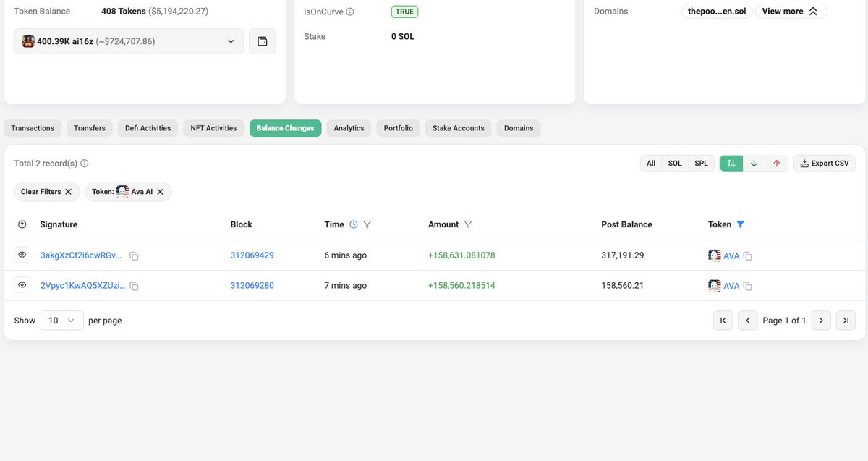Image resolution: width=868 pixels, height=461 pixels.
Task: Switch to the Transfers tab
Action: pyautogui.click(x=90, y=128)
